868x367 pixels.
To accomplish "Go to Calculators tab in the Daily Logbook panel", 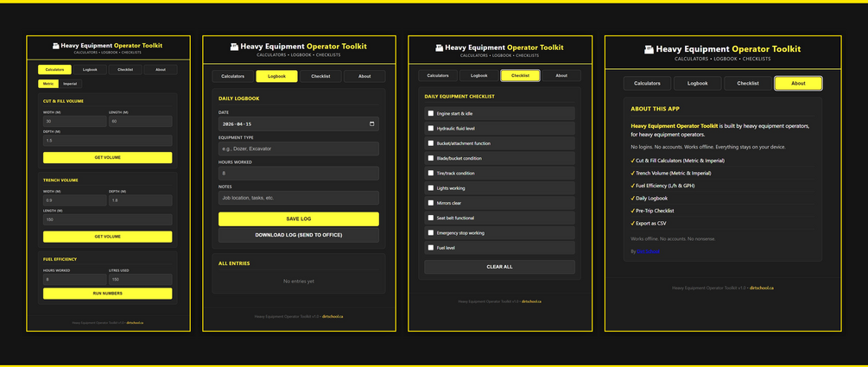I will [233, 76].
